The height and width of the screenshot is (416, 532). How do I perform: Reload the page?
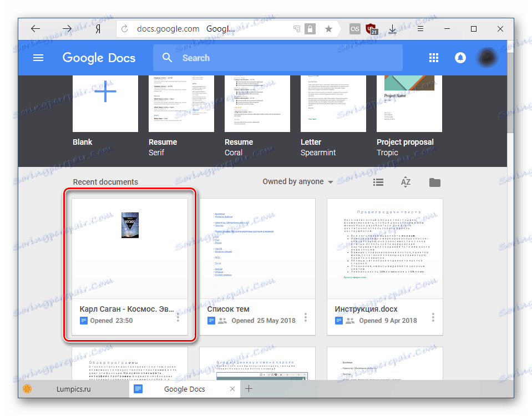[x=124, y=29]
